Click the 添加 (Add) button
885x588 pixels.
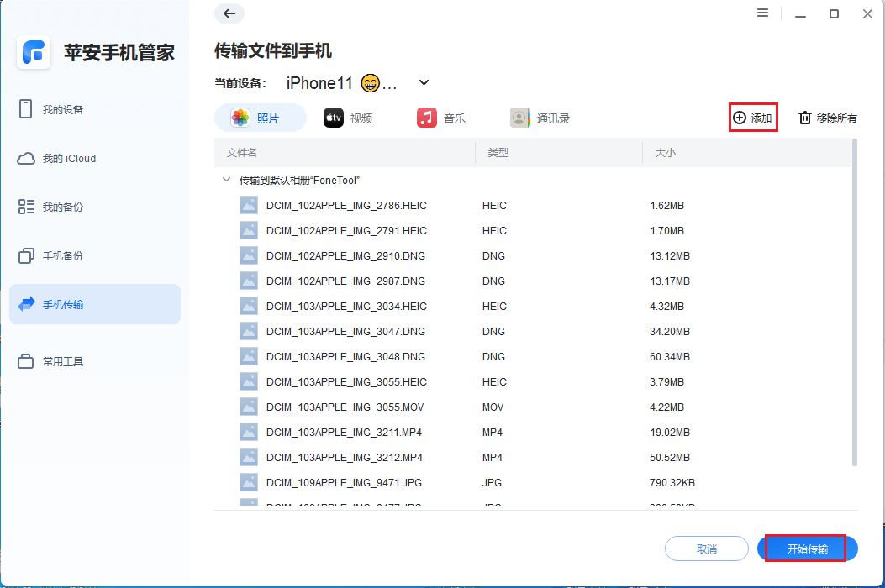click(752, 118)
